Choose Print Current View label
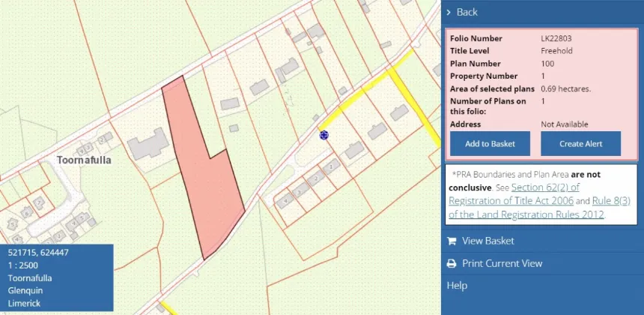Viewport: 644px width, 315px height. coord(502,263)
